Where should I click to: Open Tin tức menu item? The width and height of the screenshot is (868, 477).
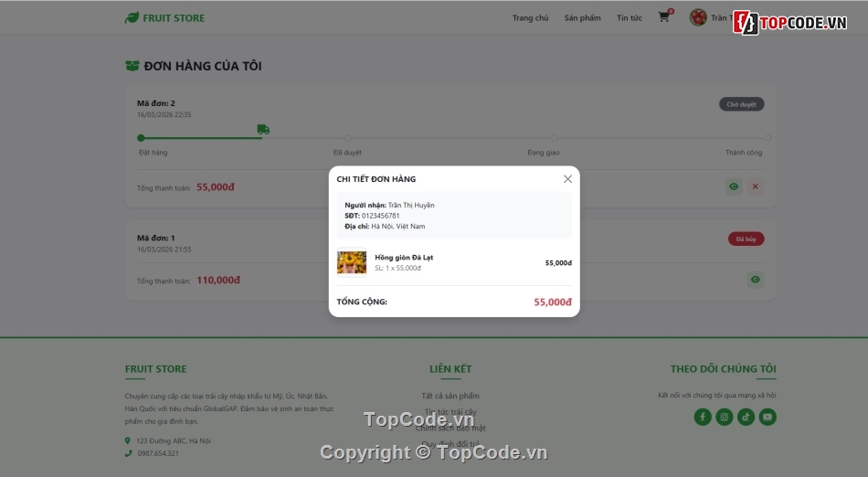pyautogui.click(x=630, y=17)
